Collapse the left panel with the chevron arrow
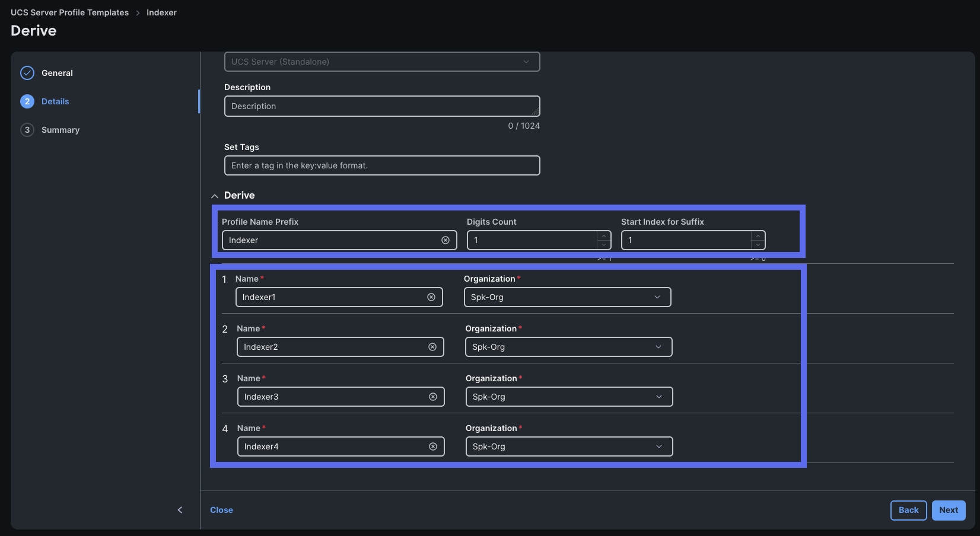The width and height of the screenshot is (980, 536). (x=180, y=510)
